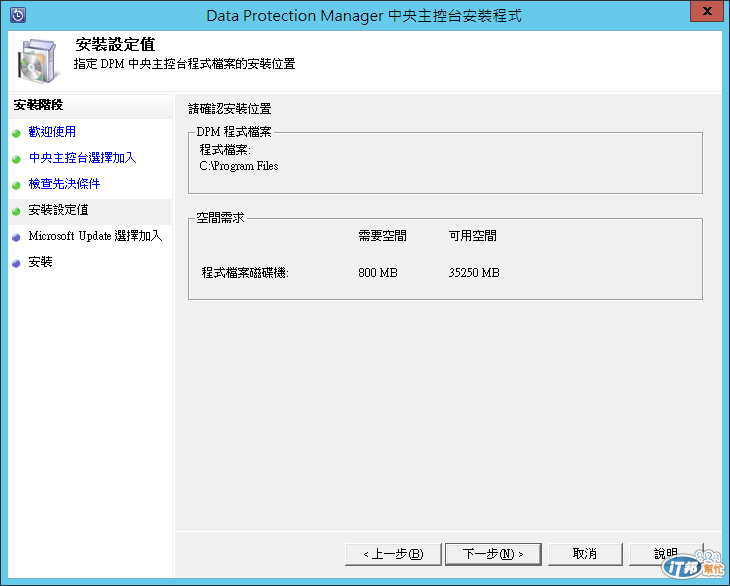730x586 pixels.
Task: Click the 安裝階段 sidebar header
Action: [38, 105]
